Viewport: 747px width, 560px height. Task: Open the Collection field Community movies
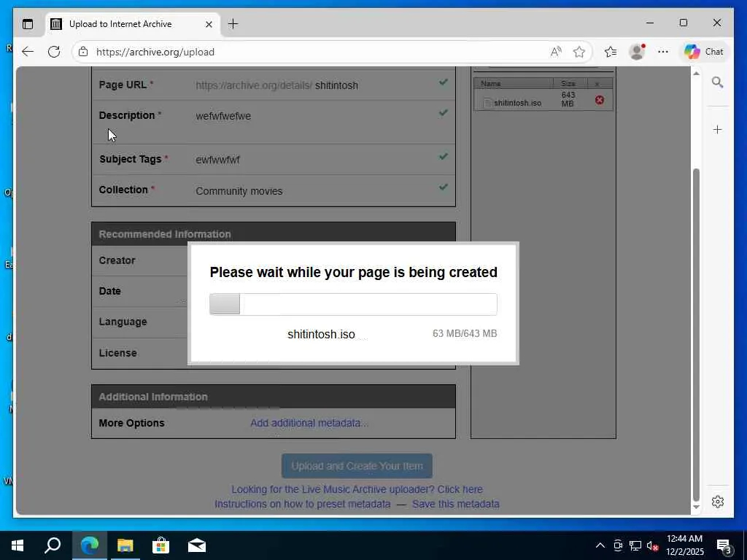click(239, 191)
